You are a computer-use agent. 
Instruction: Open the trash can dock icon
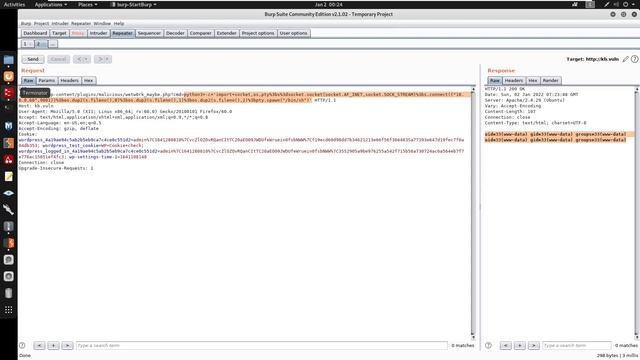9,293
